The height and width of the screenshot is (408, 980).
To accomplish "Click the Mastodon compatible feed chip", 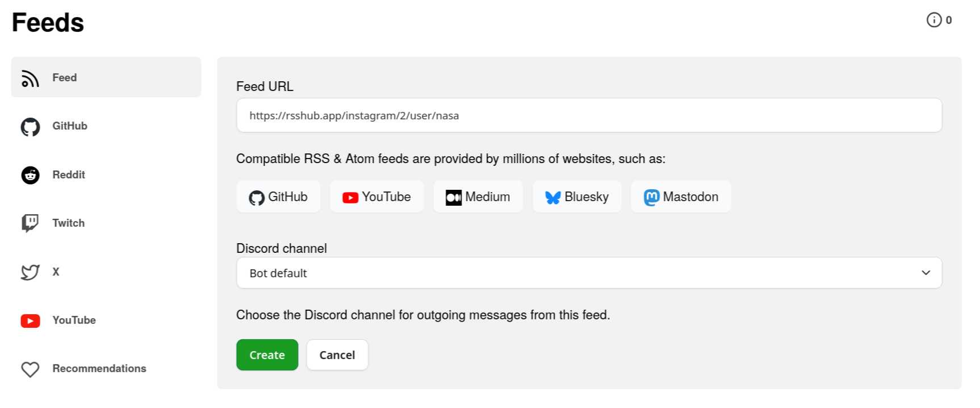I will click(681, 197).
